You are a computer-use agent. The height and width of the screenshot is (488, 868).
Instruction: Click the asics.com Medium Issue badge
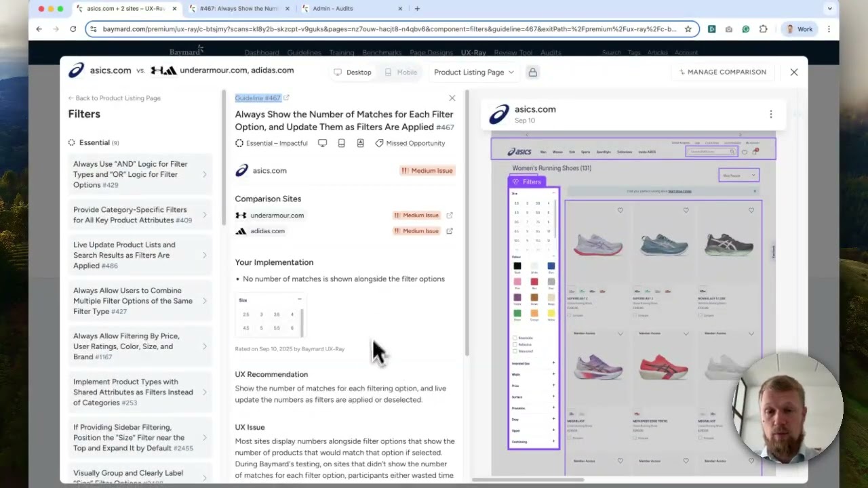[427, 171]
